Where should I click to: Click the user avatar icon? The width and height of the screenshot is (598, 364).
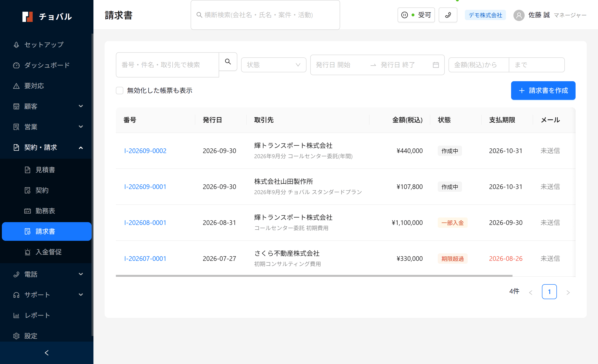519,15
